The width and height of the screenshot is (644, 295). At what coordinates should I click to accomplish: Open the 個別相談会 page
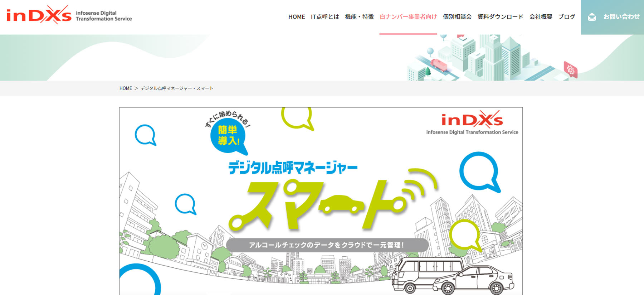pos(457,17)
